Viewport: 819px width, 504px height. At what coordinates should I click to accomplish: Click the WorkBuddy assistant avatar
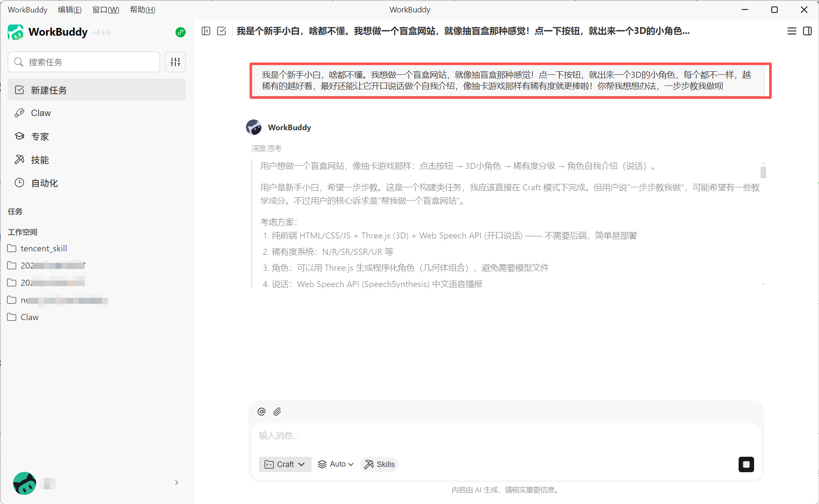click(254, 127)
